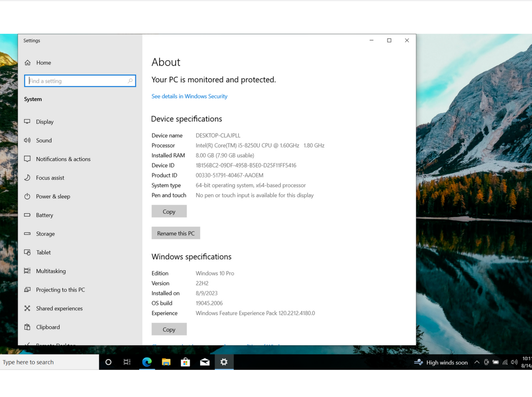Open Sound settings in the sidebar
Viewport: 532px width, 397px height.
[44, 140]
